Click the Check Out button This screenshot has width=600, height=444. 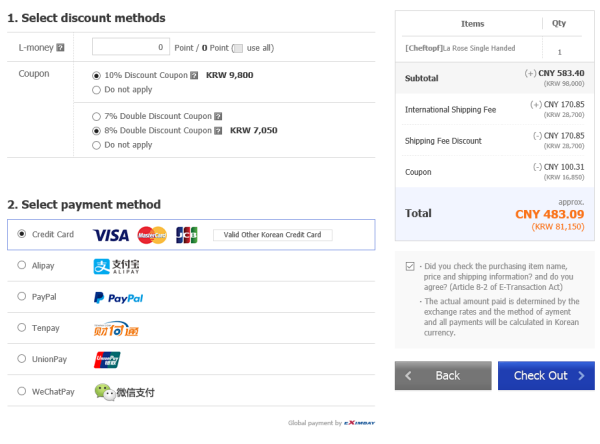point(546,375)
